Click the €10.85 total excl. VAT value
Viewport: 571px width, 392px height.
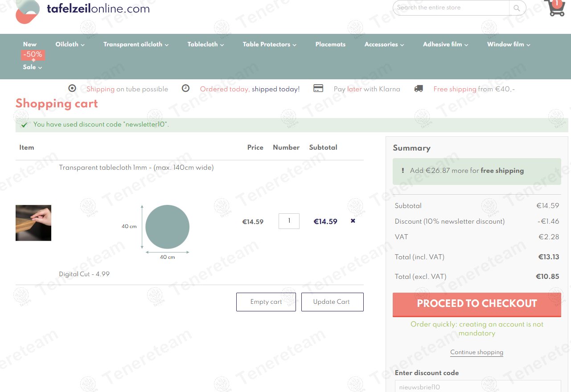point(547,276)
